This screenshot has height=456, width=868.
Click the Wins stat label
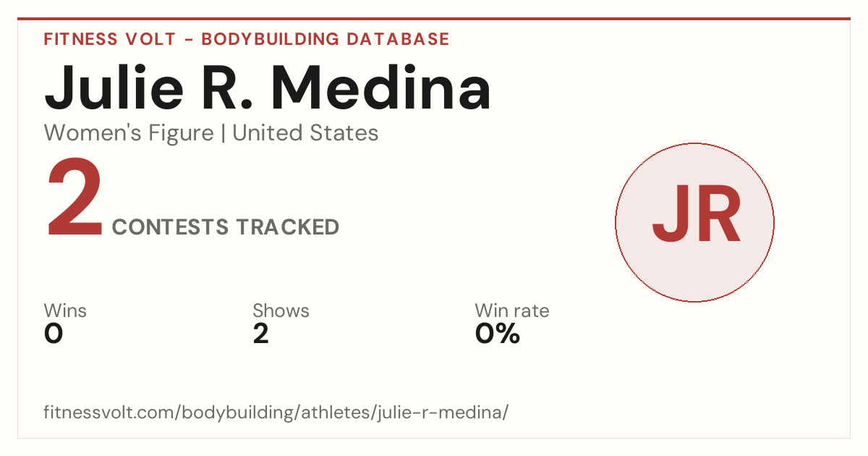pos(65,311)
